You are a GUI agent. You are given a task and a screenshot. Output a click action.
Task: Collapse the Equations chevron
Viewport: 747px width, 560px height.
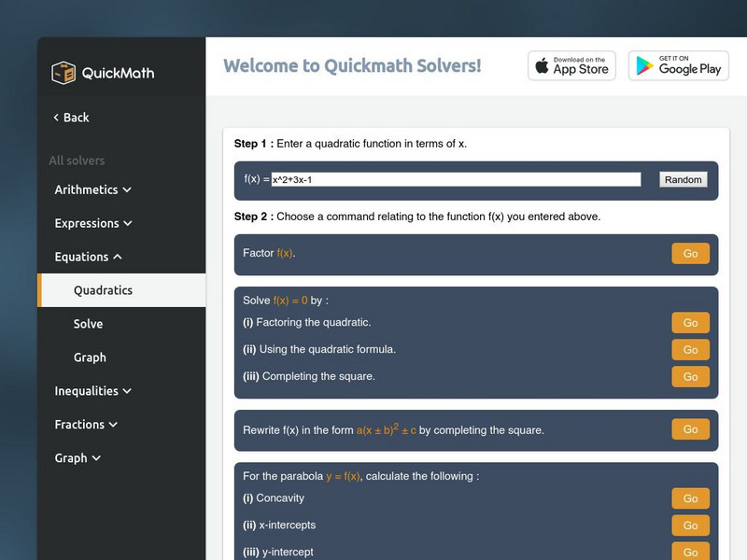(118, 257)
